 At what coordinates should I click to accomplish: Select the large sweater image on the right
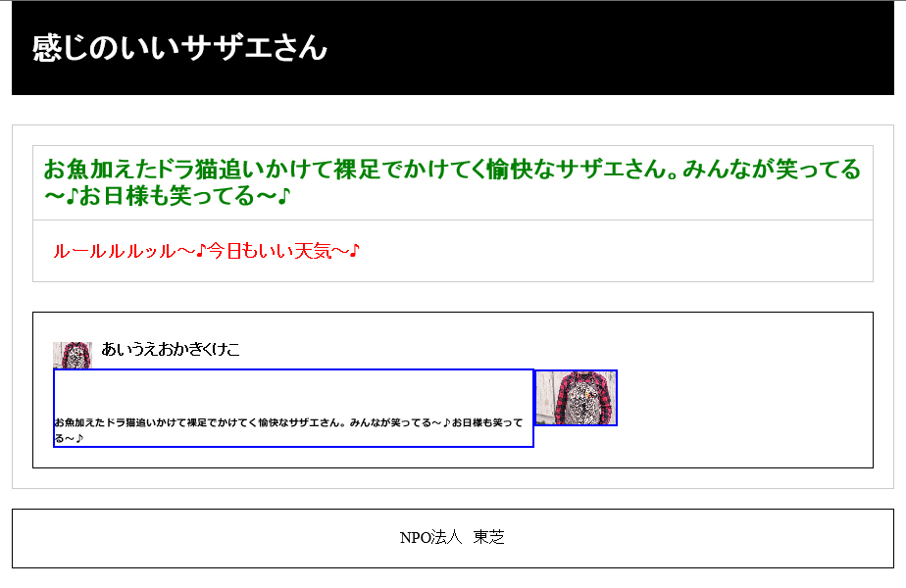pyautogui.click(x=577, y=399)
